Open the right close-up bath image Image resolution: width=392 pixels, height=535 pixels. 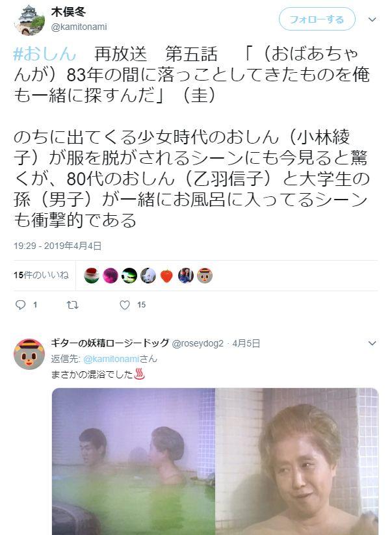click(297, 462)
